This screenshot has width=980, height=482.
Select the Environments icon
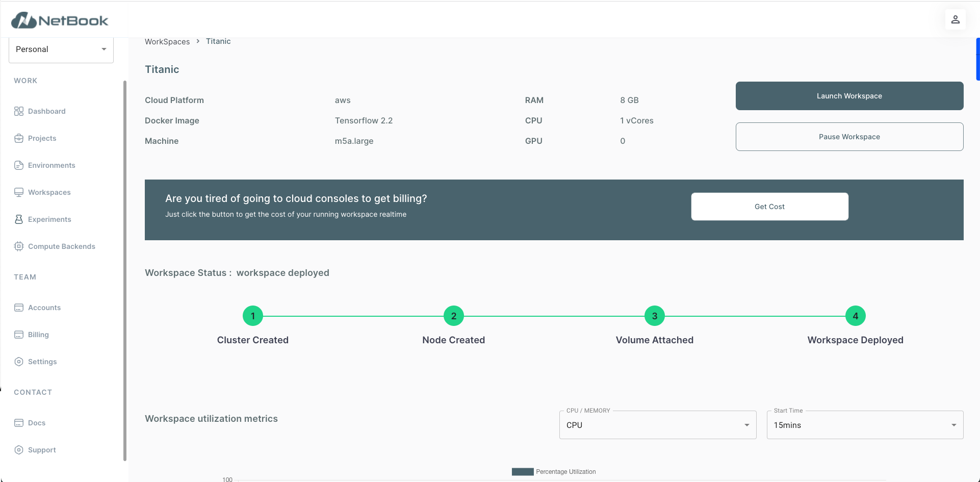pyautogui.click(x=19, y=165)
